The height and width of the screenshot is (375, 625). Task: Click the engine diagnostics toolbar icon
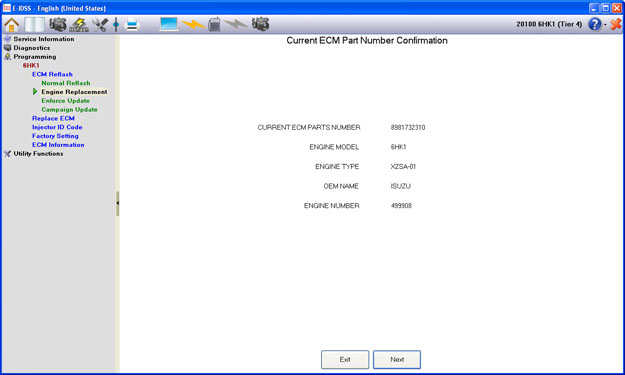tap(58, 25)
